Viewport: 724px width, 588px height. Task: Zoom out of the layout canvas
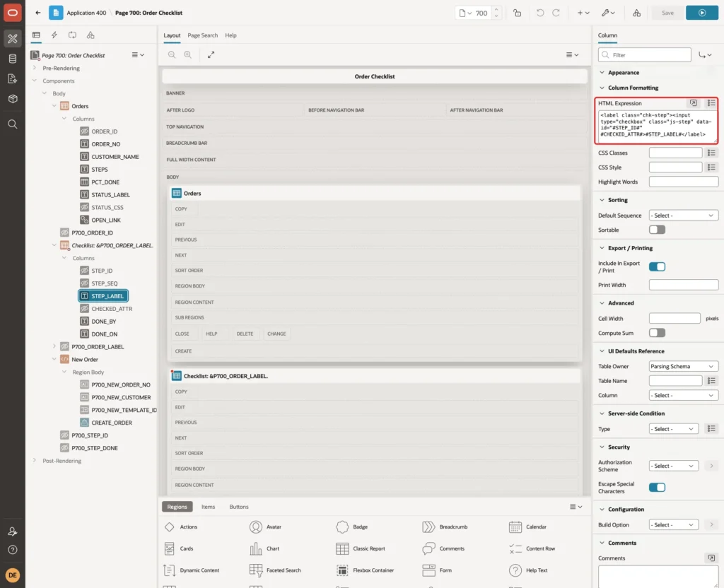pos(172,55)
